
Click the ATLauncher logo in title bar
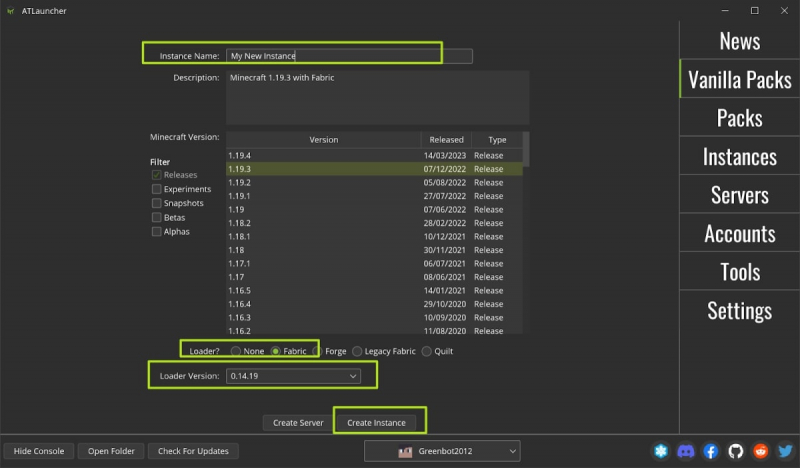point(11,10)
